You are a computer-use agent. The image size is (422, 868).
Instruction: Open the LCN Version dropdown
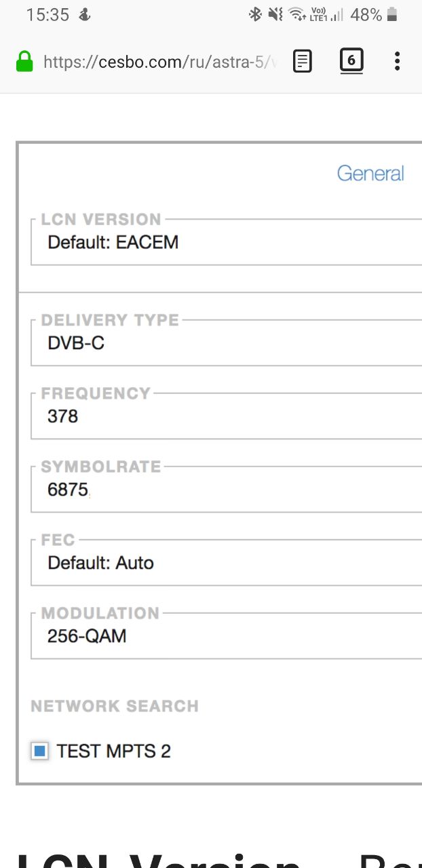(x=227, y=242)
